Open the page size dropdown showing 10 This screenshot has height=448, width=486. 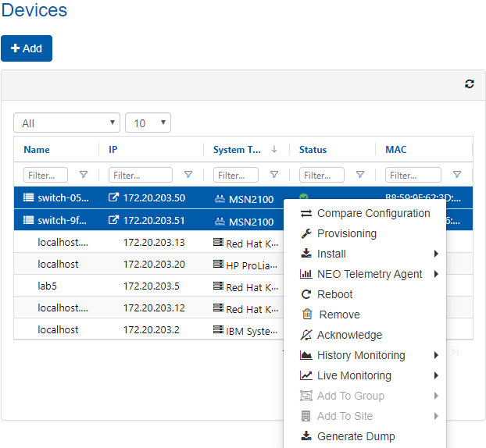pos(148,123)
